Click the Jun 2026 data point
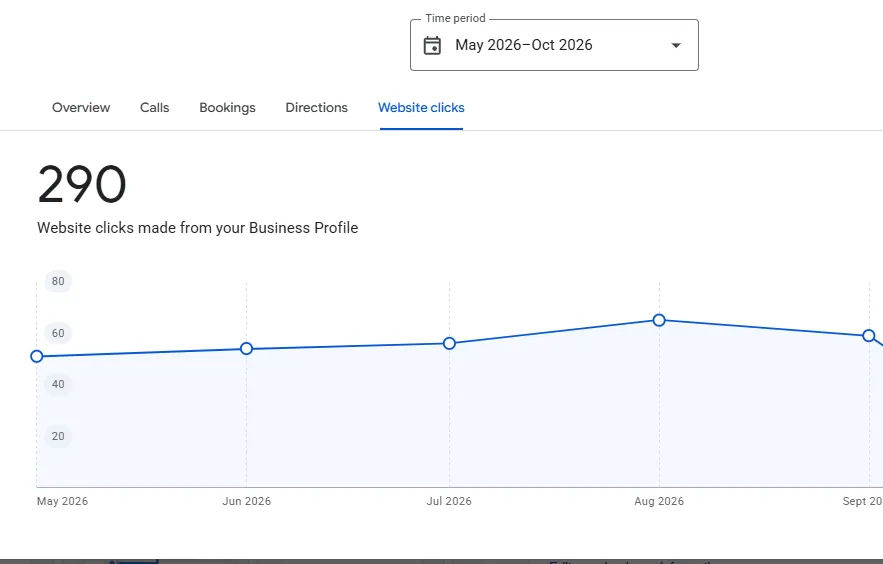The height and width of the screenshot is (564, 883). click(x=246, y=348)
